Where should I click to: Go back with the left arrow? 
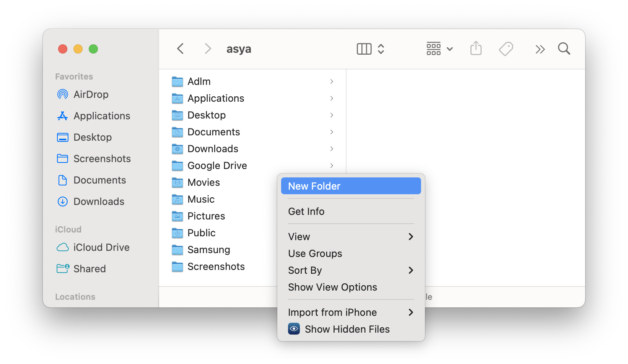coord(181,49)
